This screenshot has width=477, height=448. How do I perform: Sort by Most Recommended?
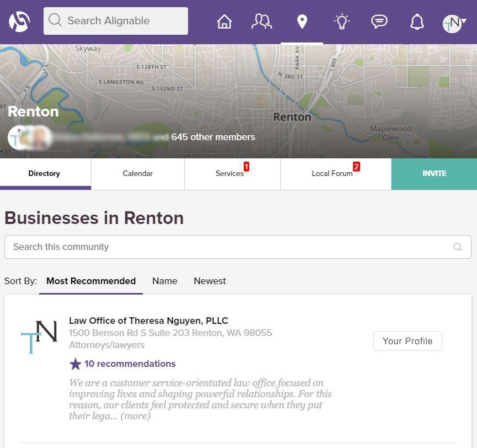point(91,281)
